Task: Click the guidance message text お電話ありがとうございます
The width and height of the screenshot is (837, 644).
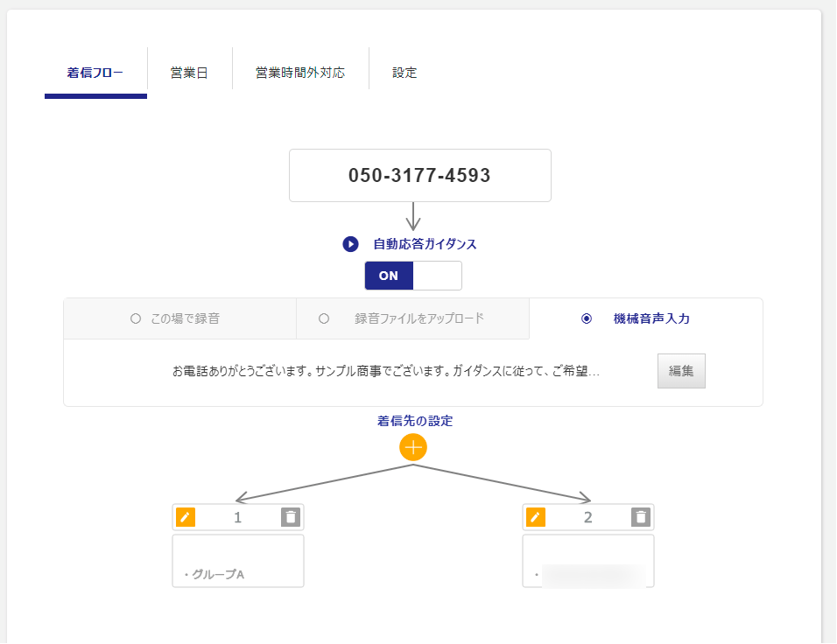Action: point(386,371)
